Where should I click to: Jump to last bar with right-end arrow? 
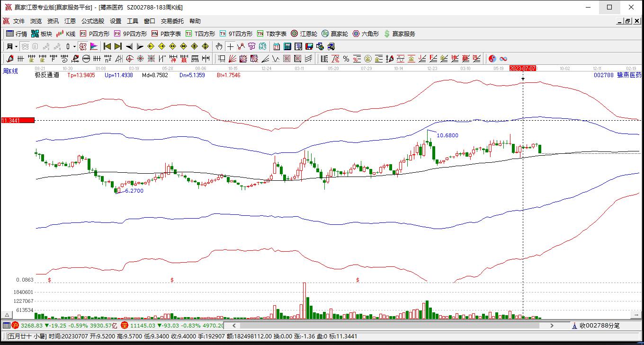click(x=118, y=46)
